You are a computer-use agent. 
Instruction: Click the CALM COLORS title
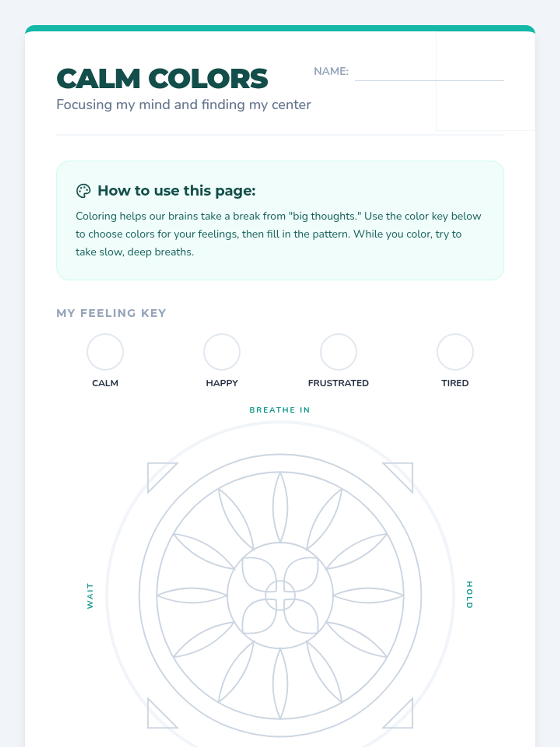pyautogui.click(x=162, y=78)
